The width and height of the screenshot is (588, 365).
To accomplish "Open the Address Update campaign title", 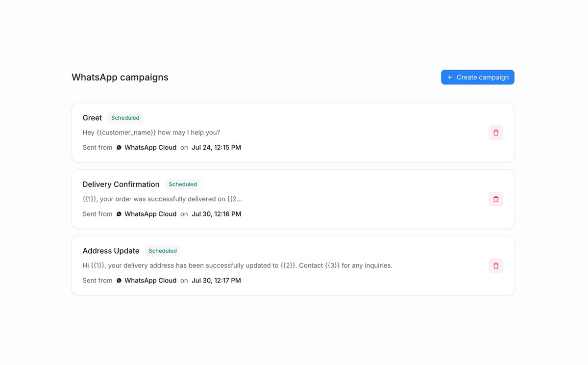I will [x=111, y=251].
